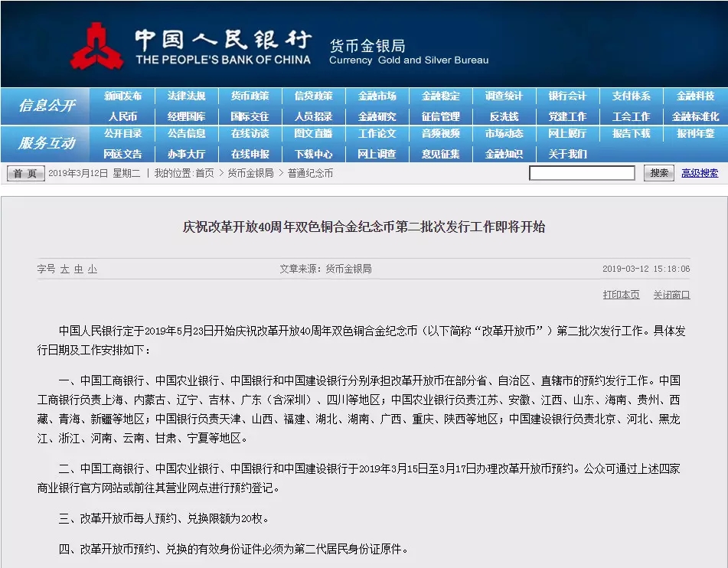Go to the 人民币 section
Viewport: 728px width, 568px height.
122,116
